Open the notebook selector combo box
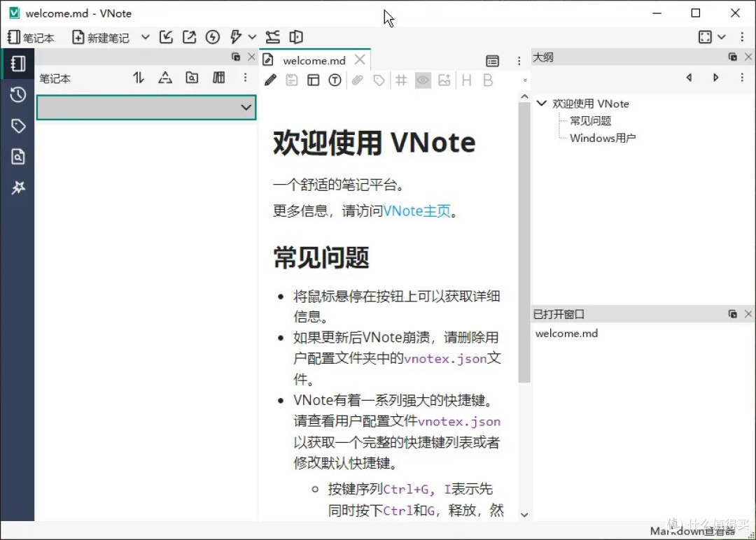 [146, 107]
